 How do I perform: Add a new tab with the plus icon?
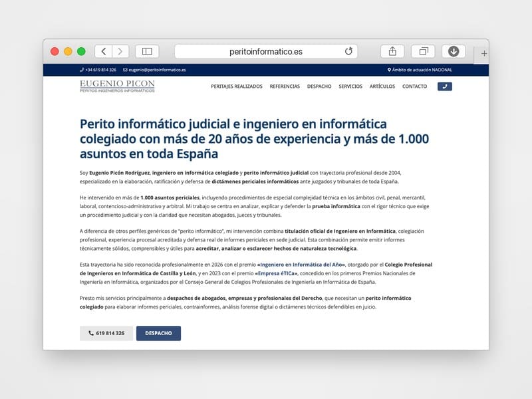click(x=484, y=53)
